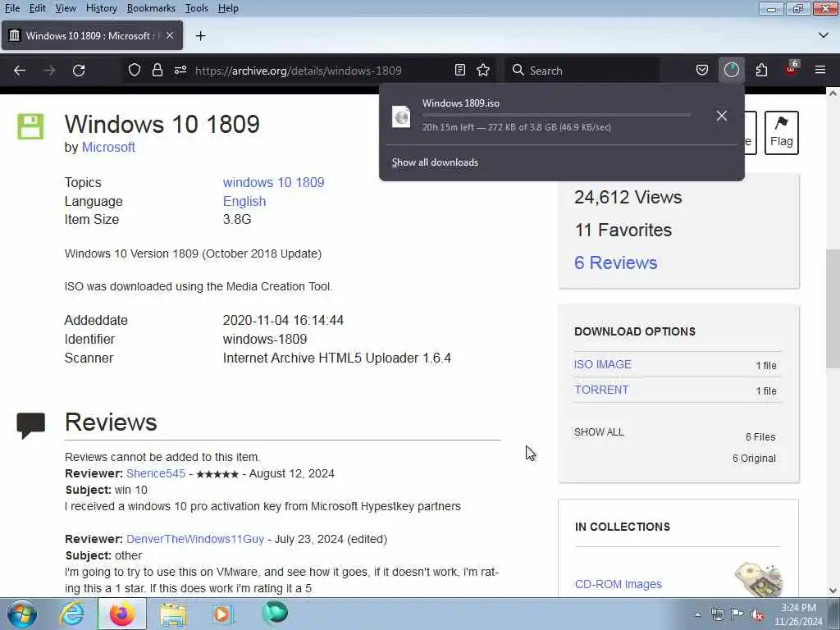Viewport: 840px width, 630px height.
Task: Go back using the browser back arrow
Action: [20, 71]
